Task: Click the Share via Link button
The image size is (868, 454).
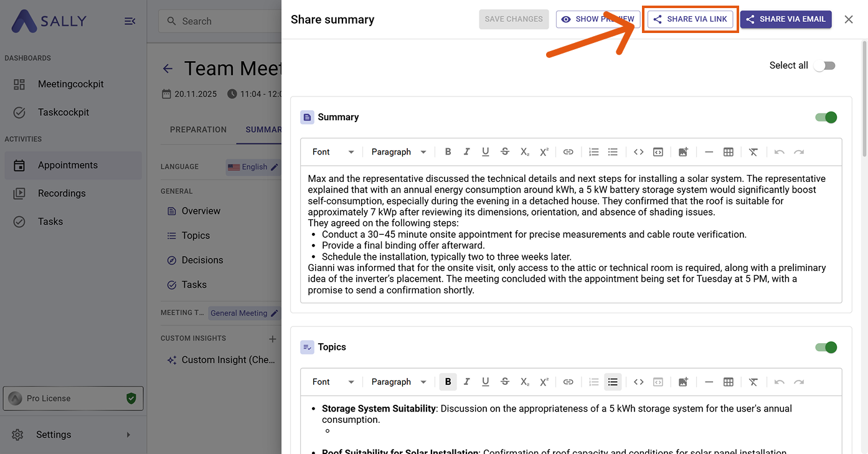Action: [690, 19]
